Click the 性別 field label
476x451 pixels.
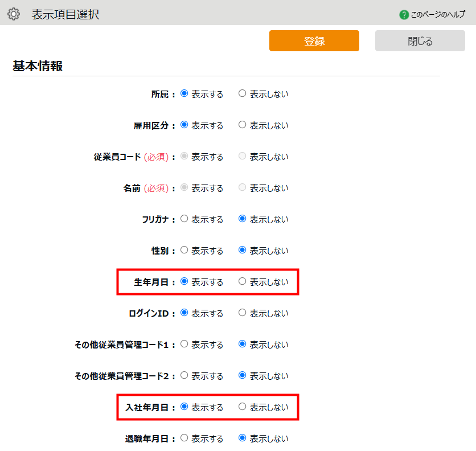160,251
